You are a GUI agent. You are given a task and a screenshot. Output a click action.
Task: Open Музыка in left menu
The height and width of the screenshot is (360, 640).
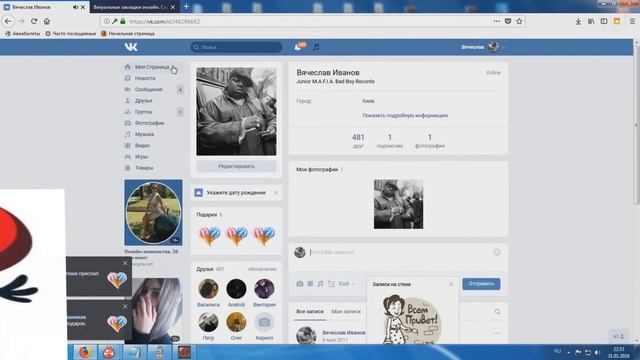144,134
